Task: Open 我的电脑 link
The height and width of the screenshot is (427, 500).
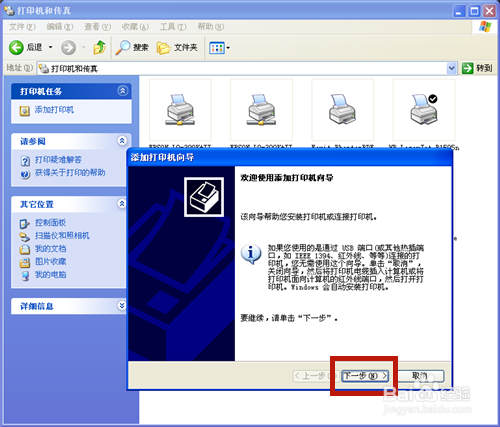Action: [50, 275]
